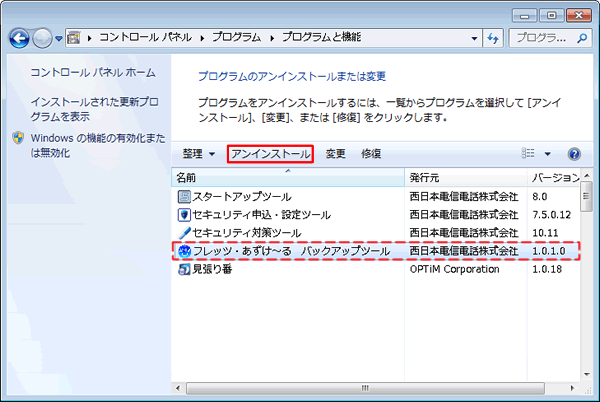Image resolution: width=600 pixels, height=402 pixels.
Task: Open the 整理 menu
Action: click(x=199, y=154)
